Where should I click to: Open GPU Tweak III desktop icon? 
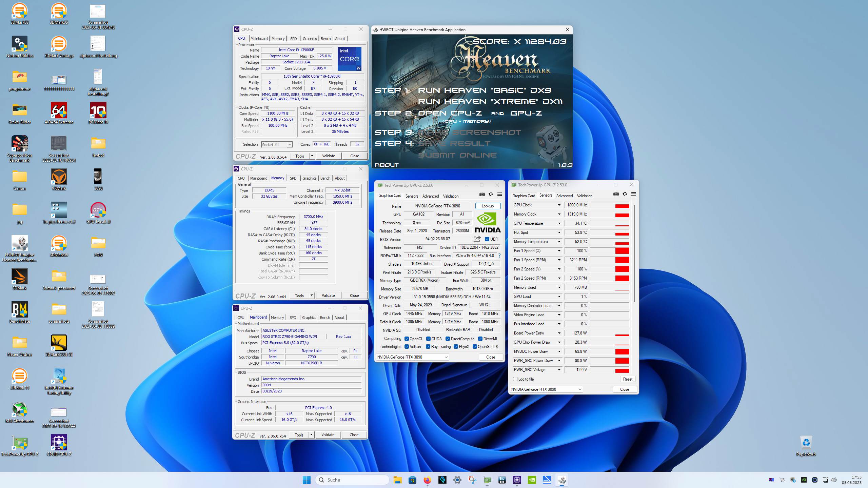[x=98, y=213]
